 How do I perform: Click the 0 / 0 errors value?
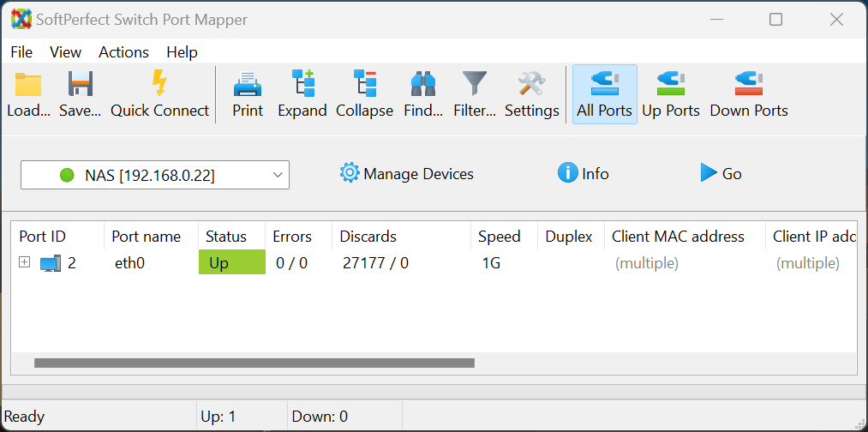pos(291,263)
